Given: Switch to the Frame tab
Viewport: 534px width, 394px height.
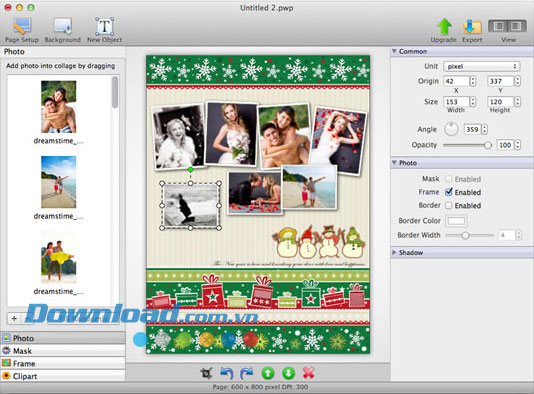Looking at the screenshot, I should (x=63, y=363).
